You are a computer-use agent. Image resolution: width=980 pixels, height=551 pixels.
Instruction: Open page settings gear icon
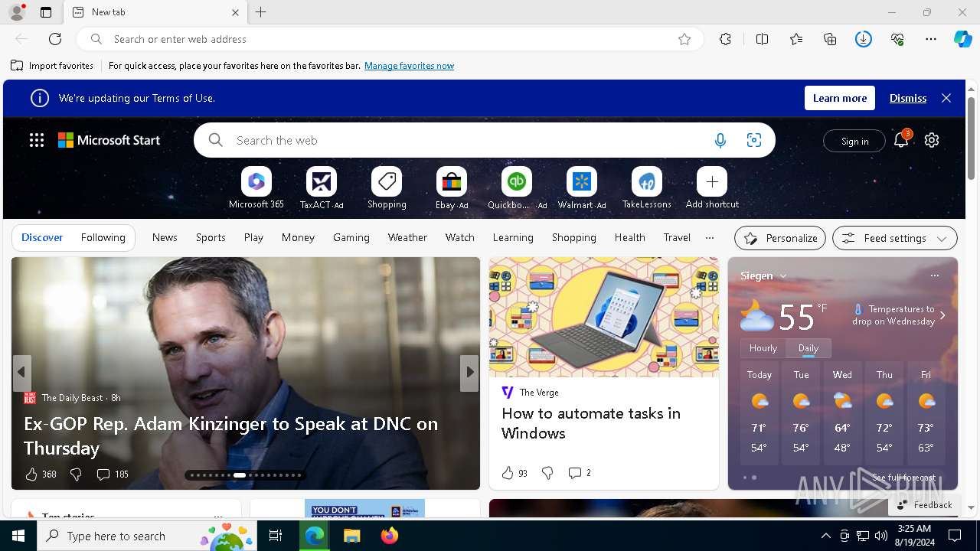932,140
